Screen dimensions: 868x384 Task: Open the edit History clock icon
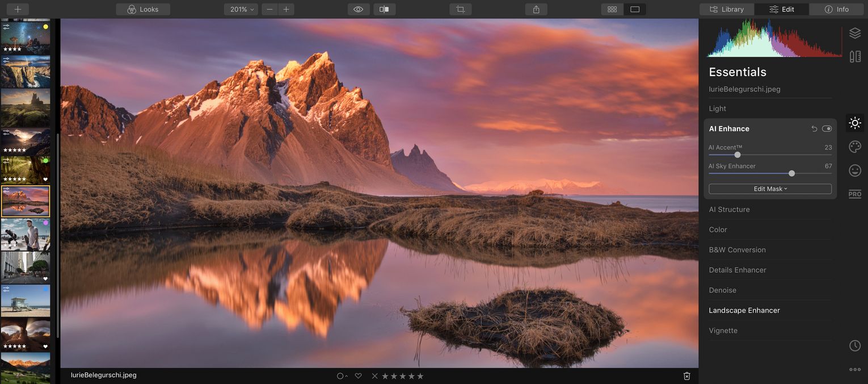[x=855, y=345]
